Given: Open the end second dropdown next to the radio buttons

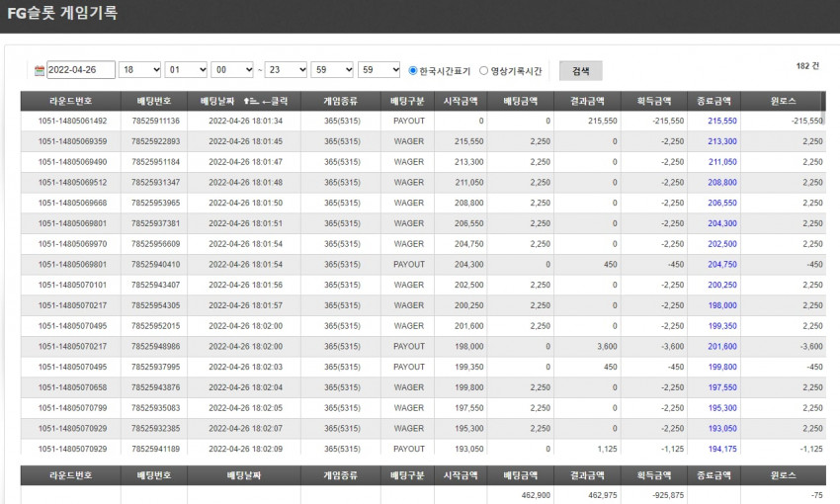Looking at the screenshot, I should pyautogui.click(x=378, y=69).
